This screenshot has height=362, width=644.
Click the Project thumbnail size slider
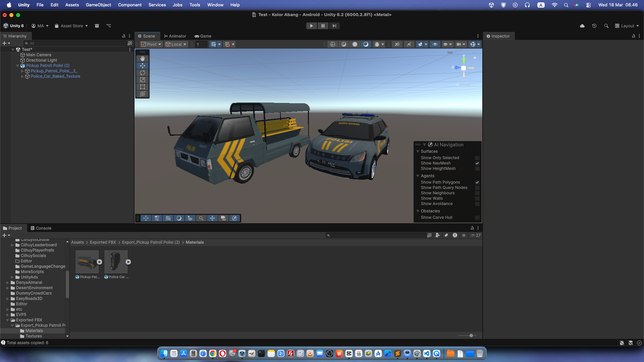click(x=471, y=336)
